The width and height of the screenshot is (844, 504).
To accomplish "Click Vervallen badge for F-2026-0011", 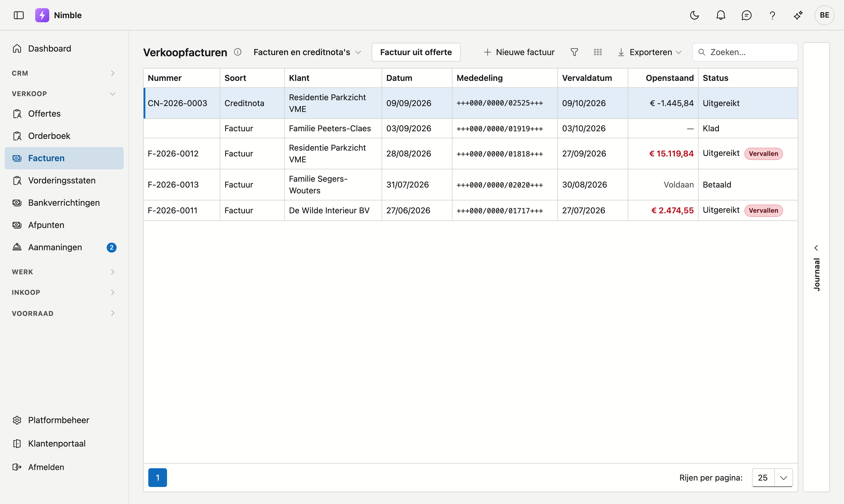I will 763,211.
